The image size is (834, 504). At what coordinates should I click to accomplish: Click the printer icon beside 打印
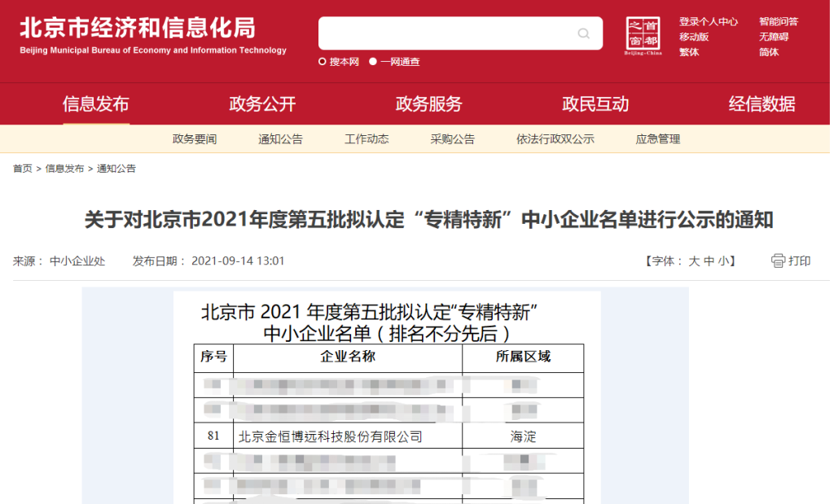778,261
